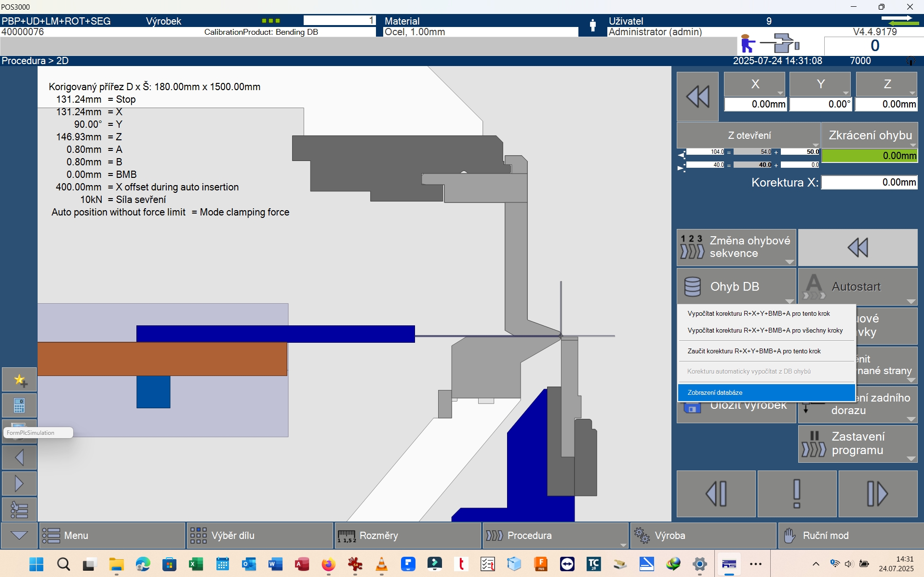The image size is (924, 577).
Task: Click the previous step button
Action: [716, 494]
